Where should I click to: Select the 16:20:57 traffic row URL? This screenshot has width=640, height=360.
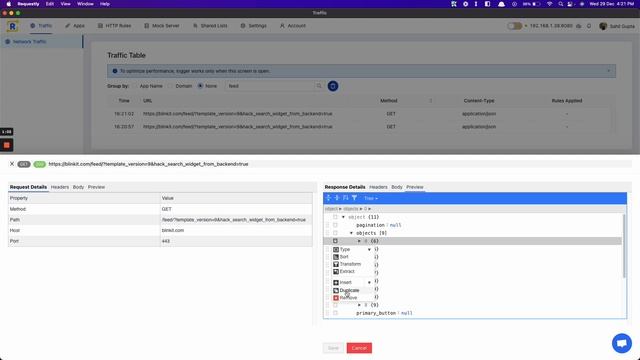coord(238,127)
